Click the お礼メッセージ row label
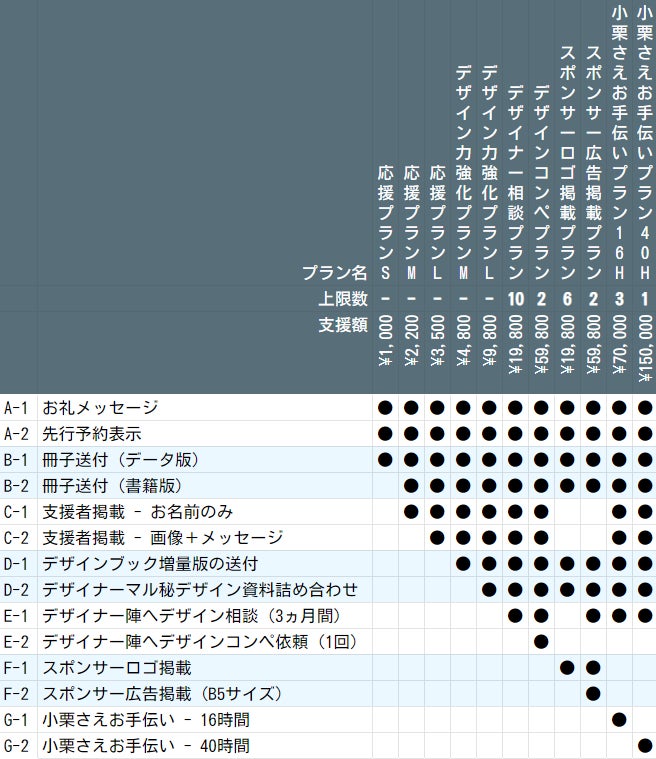 tap(100, 407)
